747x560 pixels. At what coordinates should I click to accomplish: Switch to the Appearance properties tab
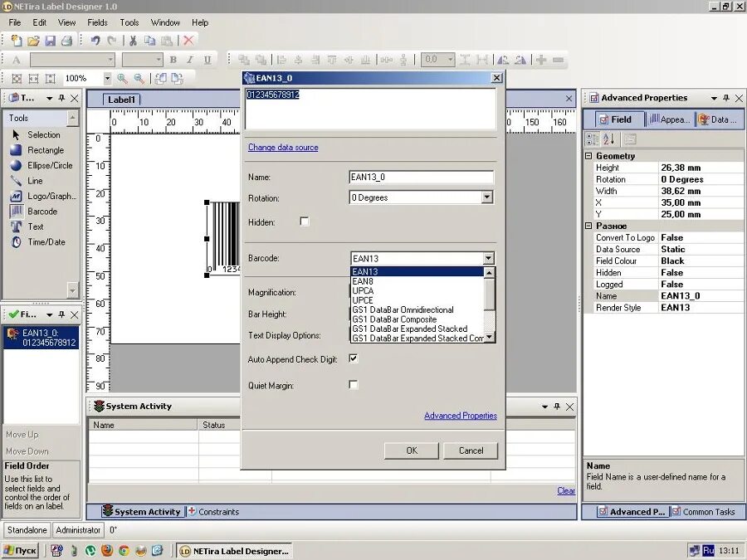click(x=670, y=119)
